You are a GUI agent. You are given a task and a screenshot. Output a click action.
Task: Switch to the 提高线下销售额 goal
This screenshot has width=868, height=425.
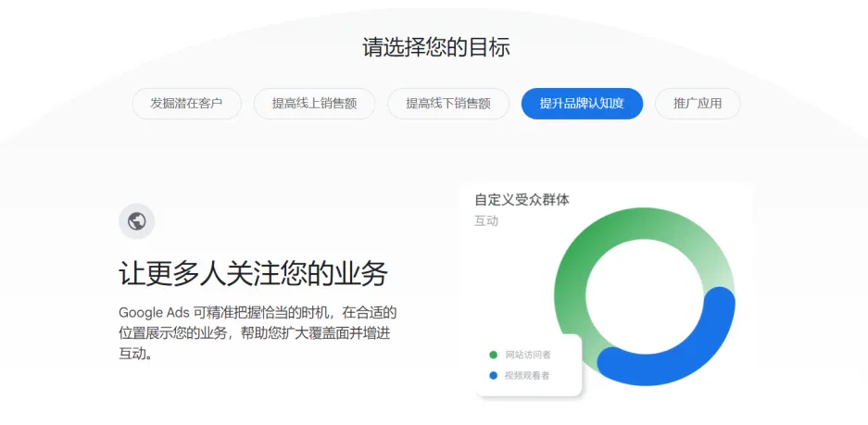coord(448,104)
